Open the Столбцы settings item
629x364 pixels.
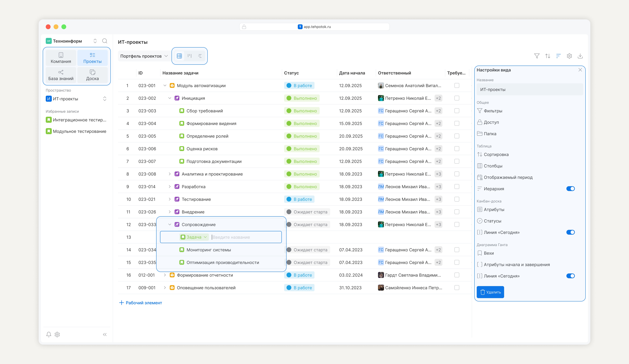click(493, 166)
